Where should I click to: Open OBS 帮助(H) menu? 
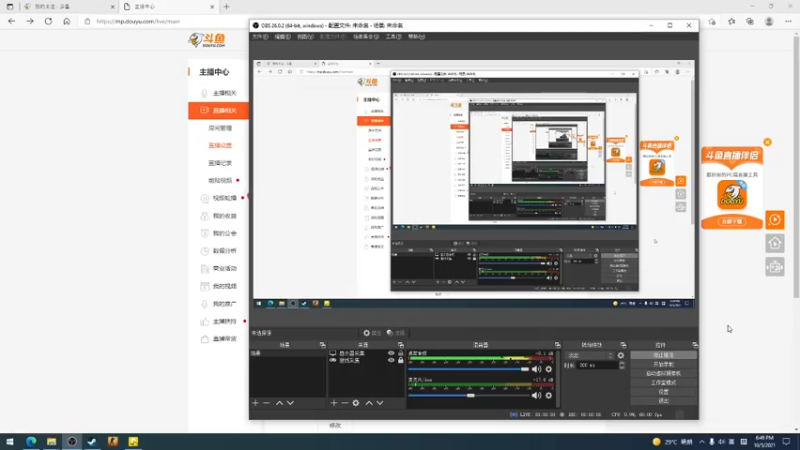click(416, 37)
